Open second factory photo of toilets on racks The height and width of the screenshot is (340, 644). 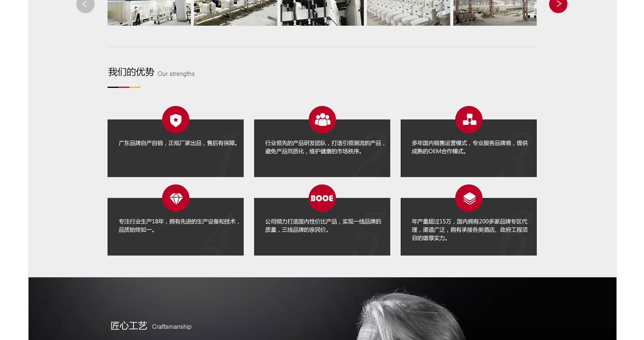[x=235, y=13]
